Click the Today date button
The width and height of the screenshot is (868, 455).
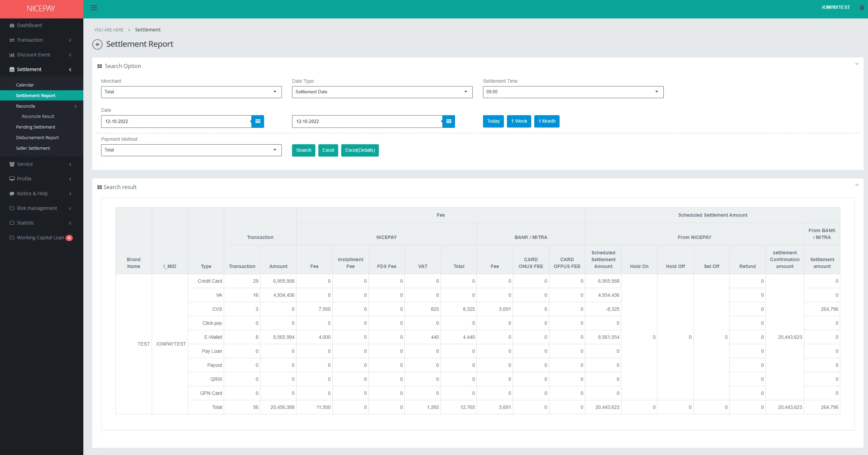pos(493,121)
